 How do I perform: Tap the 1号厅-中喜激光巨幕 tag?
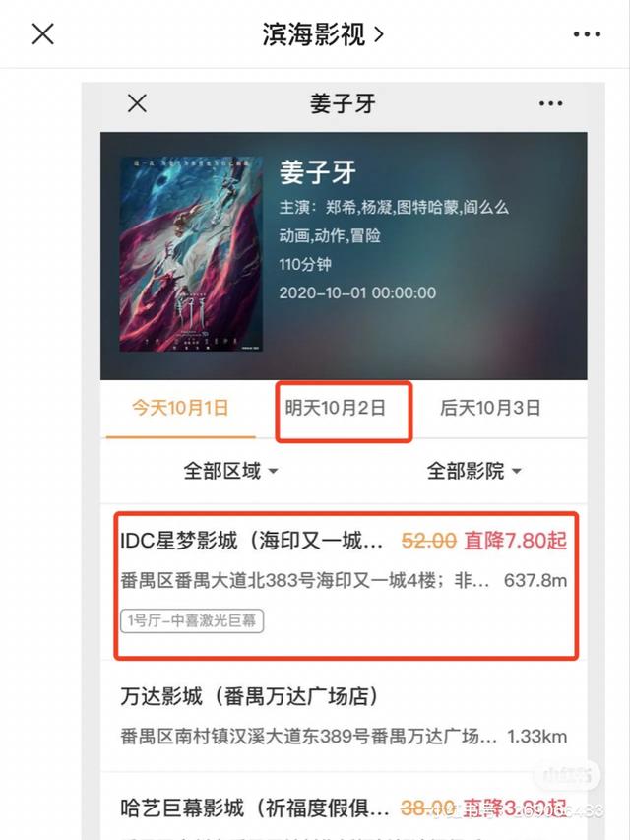192,621
